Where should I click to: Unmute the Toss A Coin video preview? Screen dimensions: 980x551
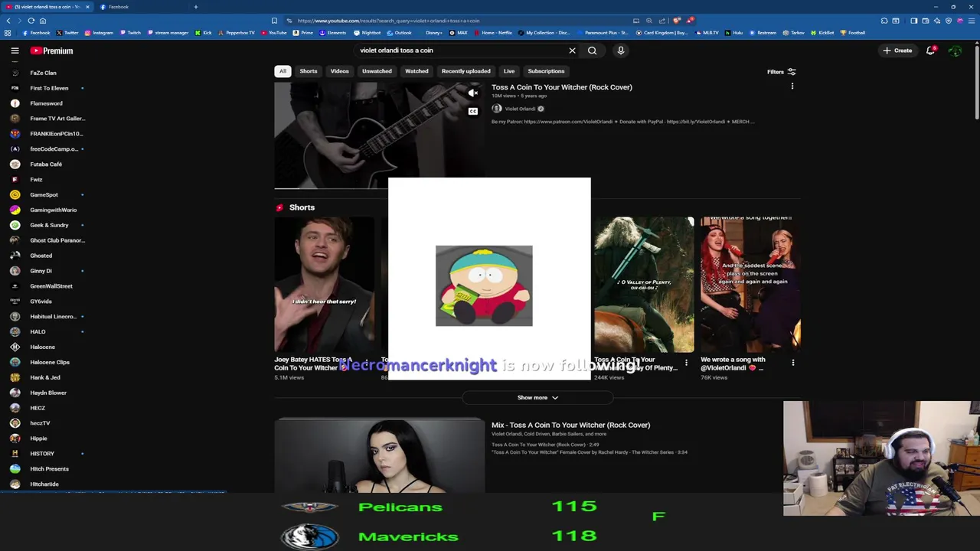click(x=473, y=93)
